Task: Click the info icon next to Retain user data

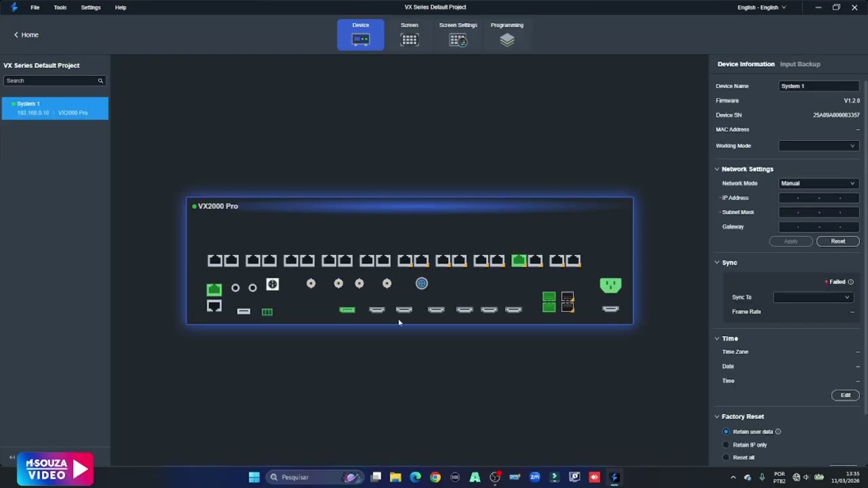Action: tap(778, 432)
